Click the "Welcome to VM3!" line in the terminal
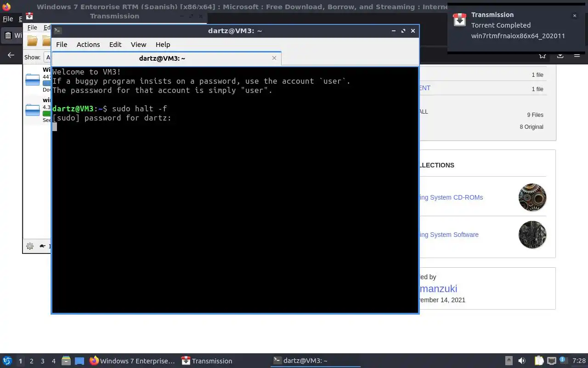This screenshot has height=368, width=588. click(87, 72)
